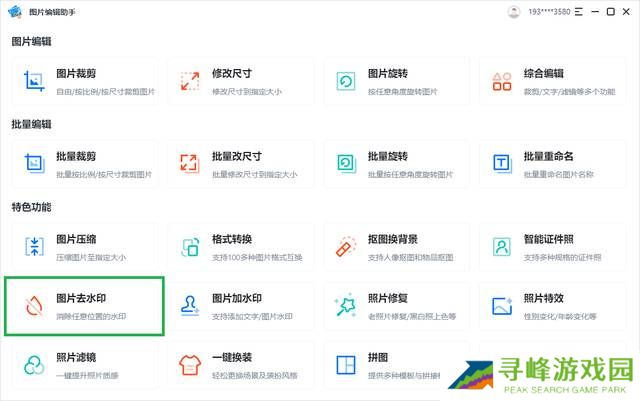Open the 抠图换背景 cutout background icon
Viewport: 640px width, 401px height.
click(345, 246)
